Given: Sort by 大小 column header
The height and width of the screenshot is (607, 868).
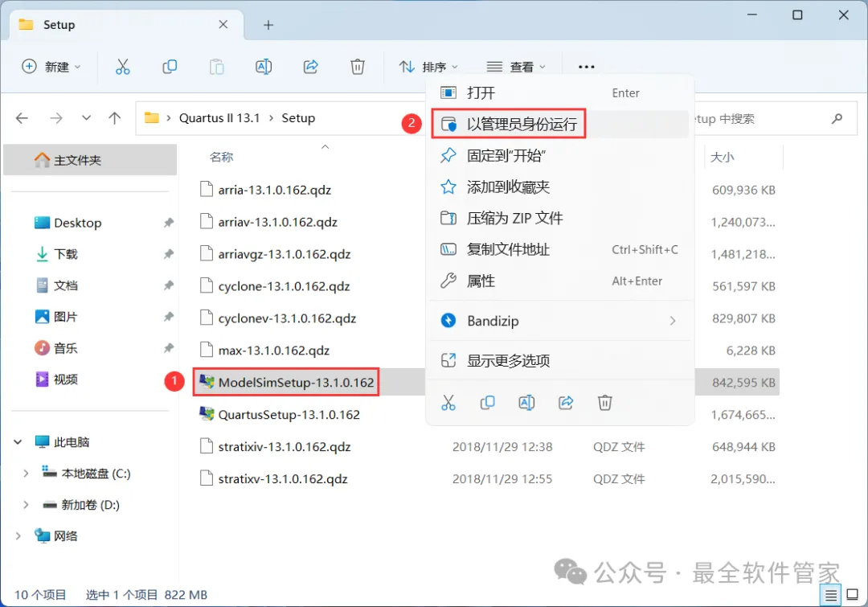Looking at the screenshot, I should [723, 158].
